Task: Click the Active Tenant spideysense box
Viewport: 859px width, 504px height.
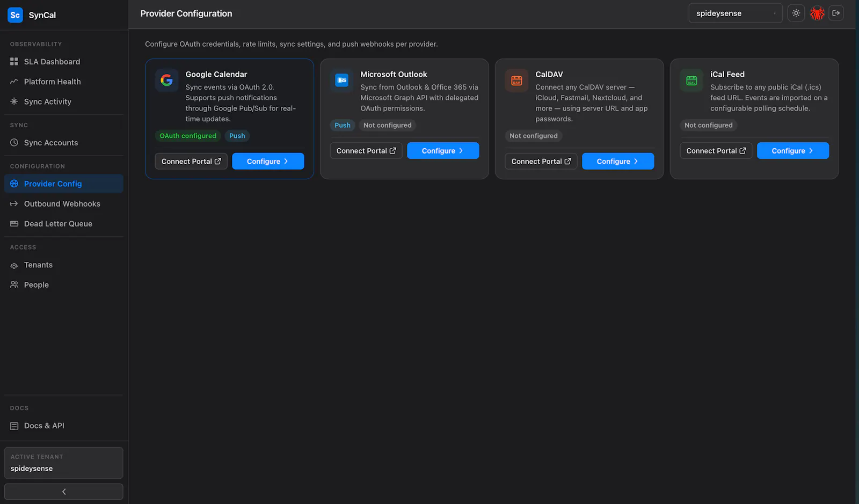Action: point(64,463)
